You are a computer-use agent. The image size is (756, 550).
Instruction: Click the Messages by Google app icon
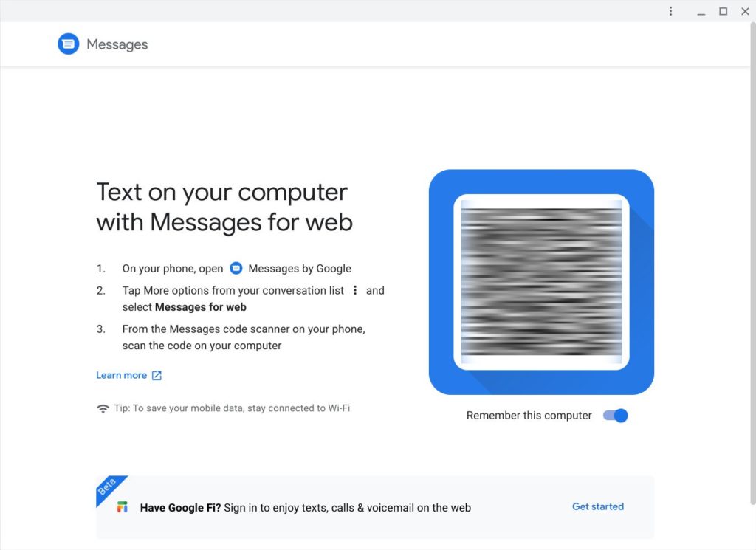pyautogui.click(x=236, y=268)
